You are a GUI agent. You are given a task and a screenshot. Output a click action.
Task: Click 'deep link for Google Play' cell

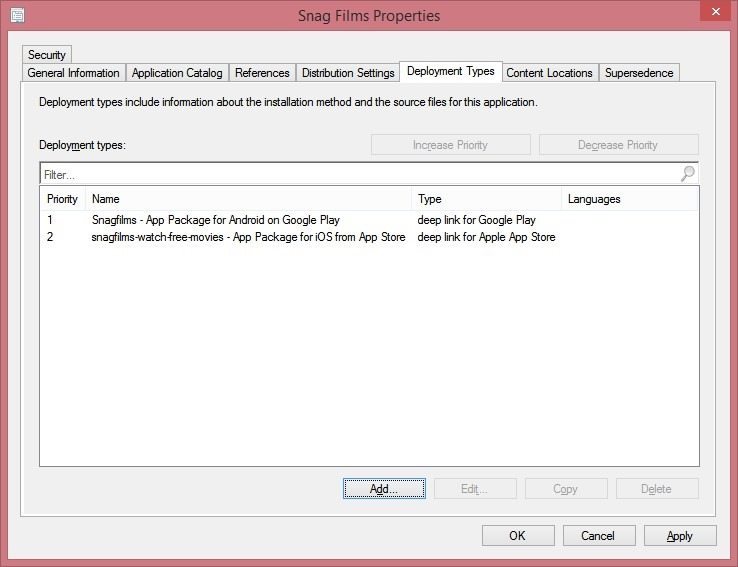coord(476,220)
